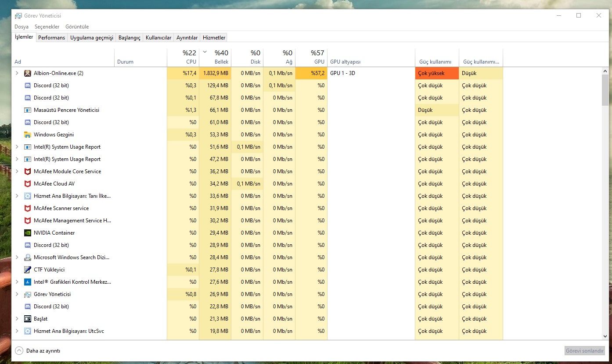Click the scrollbar down arrow
The height and width of the screenshot is (364, 612).
pos(605,336)
